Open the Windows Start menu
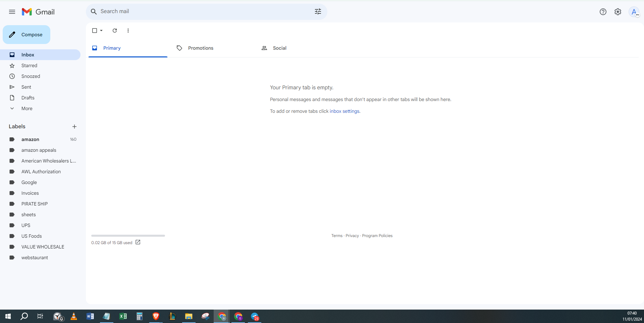The height and width of the screenshot is (323, 644). point(8,316)
